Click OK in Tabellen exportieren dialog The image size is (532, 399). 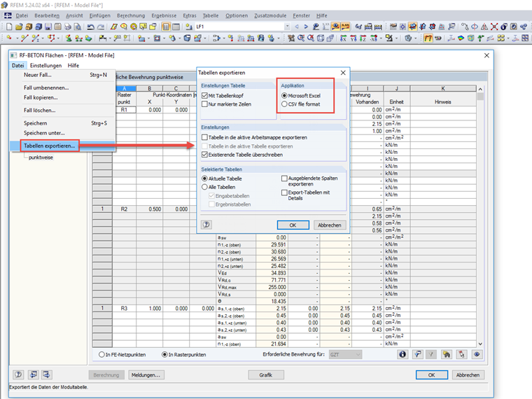293,225
